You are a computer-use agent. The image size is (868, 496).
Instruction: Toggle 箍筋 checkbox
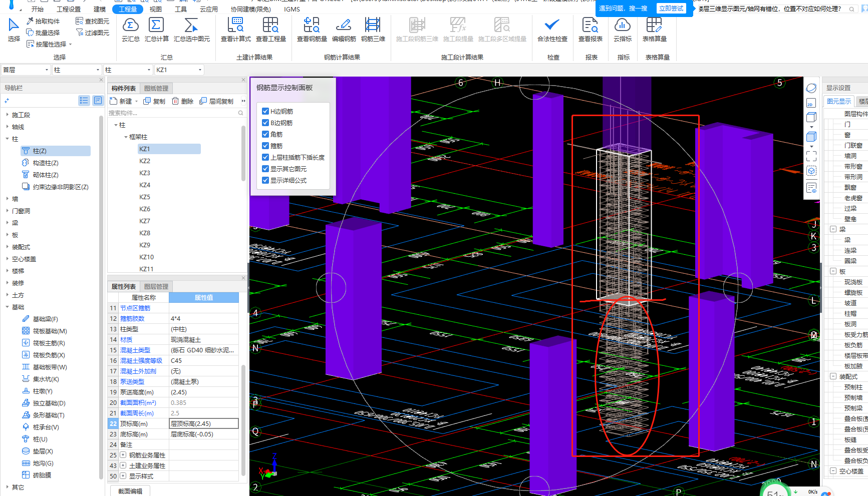pyautogui.click(x=265, y=146)
